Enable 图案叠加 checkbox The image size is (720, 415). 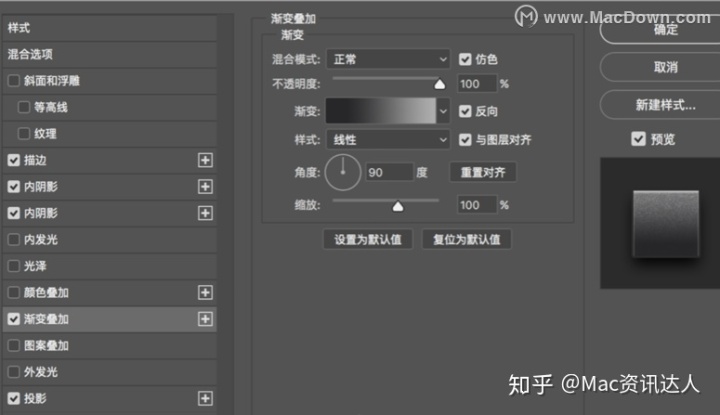pos(14,345)
